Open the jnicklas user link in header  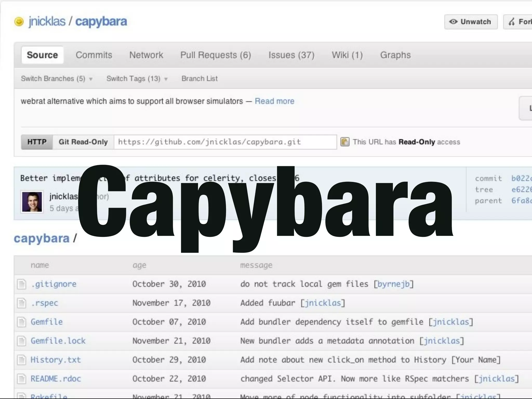click(x=47, y=21)
